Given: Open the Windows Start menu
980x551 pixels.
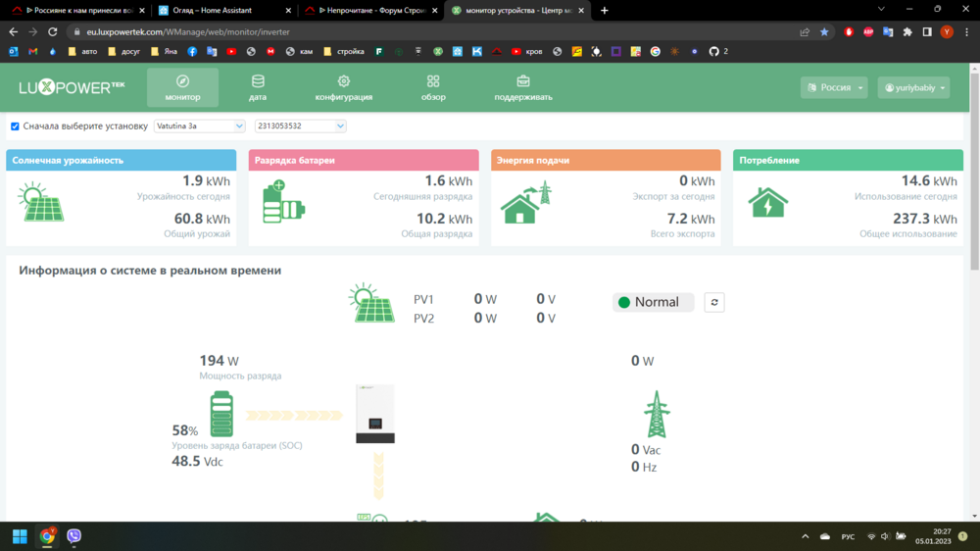Looking at the screenshot, I should tap(20, 536).
